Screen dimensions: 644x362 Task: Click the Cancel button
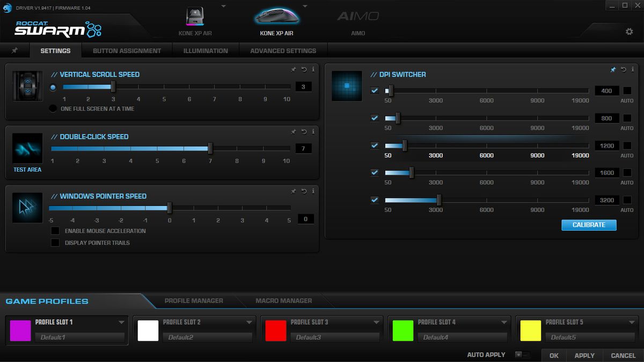coord(623,355)
